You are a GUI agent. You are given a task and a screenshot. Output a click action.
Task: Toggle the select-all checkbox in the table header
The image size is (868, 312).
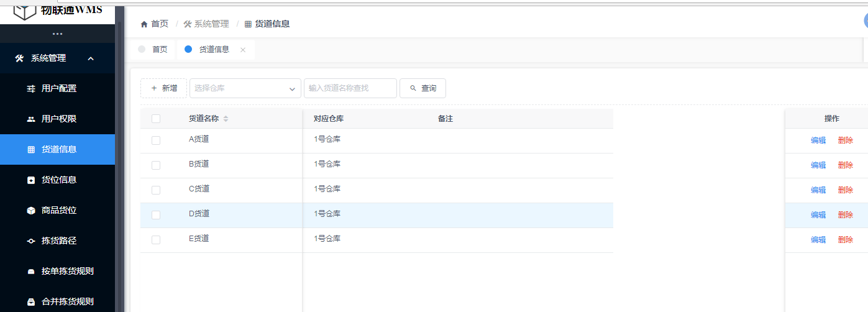156,119
